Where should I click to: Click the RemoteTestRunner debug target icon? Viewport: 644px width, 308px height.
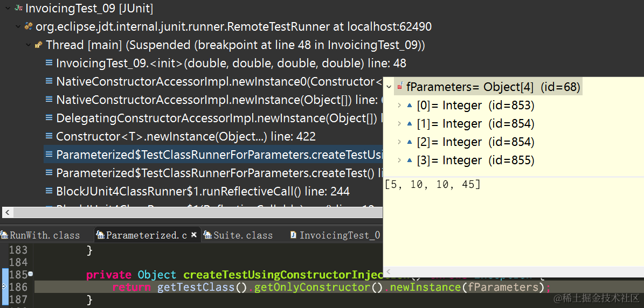(x=29, y=27)
